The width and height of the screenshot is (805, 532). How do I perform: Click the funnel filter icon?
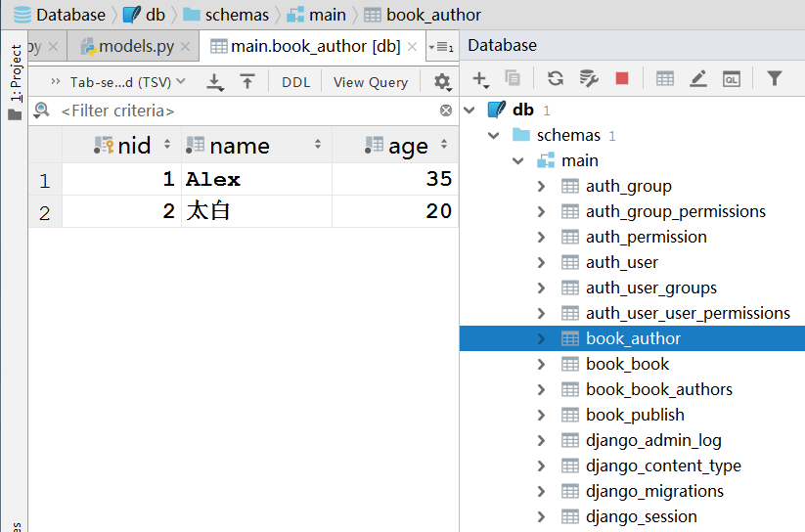click(774, 79)
